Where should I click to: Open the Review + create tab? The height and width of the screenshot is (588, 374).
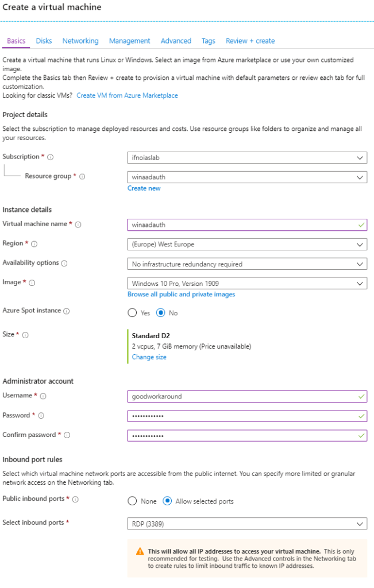pos(250,41)
